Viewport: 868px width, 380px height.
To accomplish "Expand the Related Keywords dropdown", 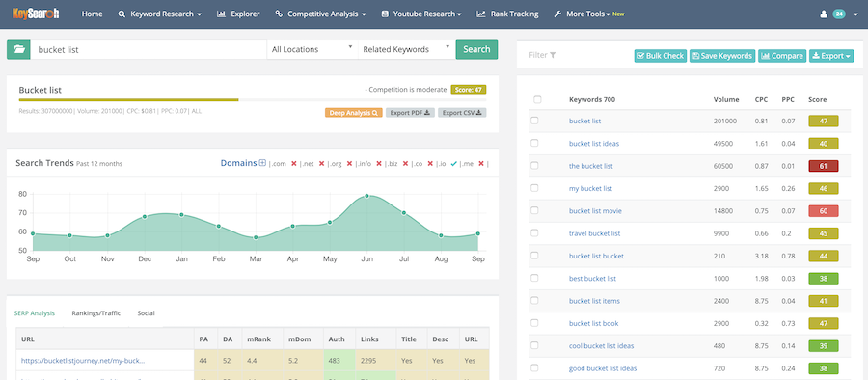I will tap(407, 49).
